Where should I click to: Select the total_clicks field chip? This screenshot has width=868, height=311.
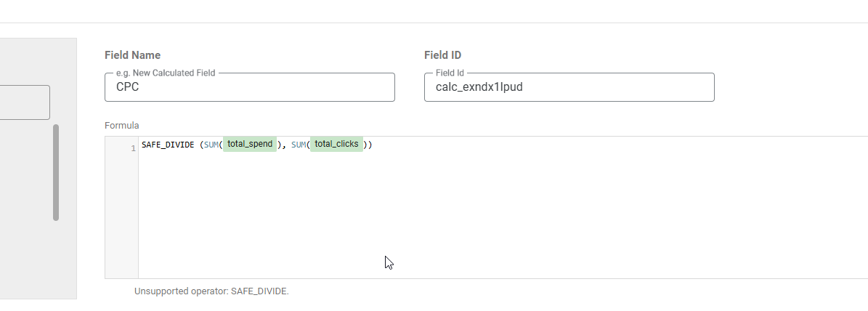point(336,145)
